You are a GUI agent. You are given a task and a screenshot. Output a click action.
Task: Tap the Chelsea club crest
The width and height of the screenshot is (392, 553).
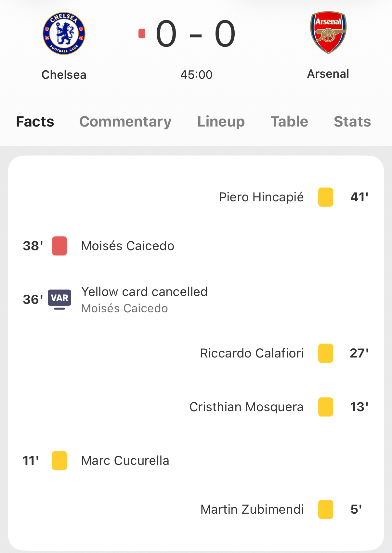64,34
